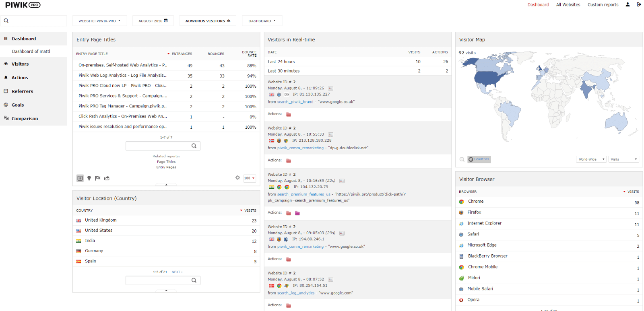This screenshot has height=311, width=644.
Task: Sort by BOUNCES column header
Action: [216, 54]
